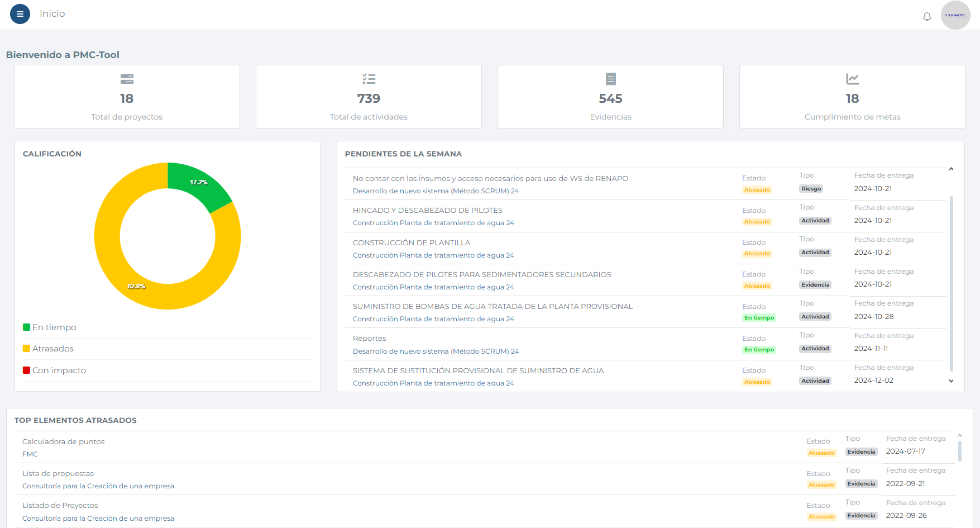Click the Inicio breadcrumb title
This screenshot has width=980, height=528.
pos(52,14)
